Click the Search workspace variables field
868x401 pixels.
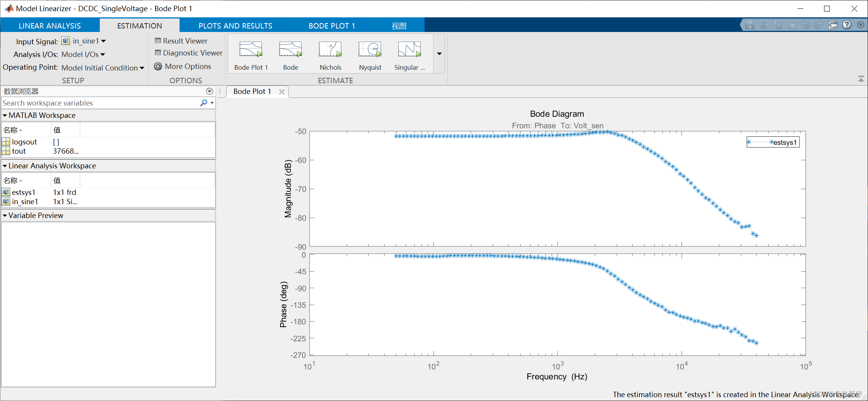pyautogui.click(x=100, y=103)
